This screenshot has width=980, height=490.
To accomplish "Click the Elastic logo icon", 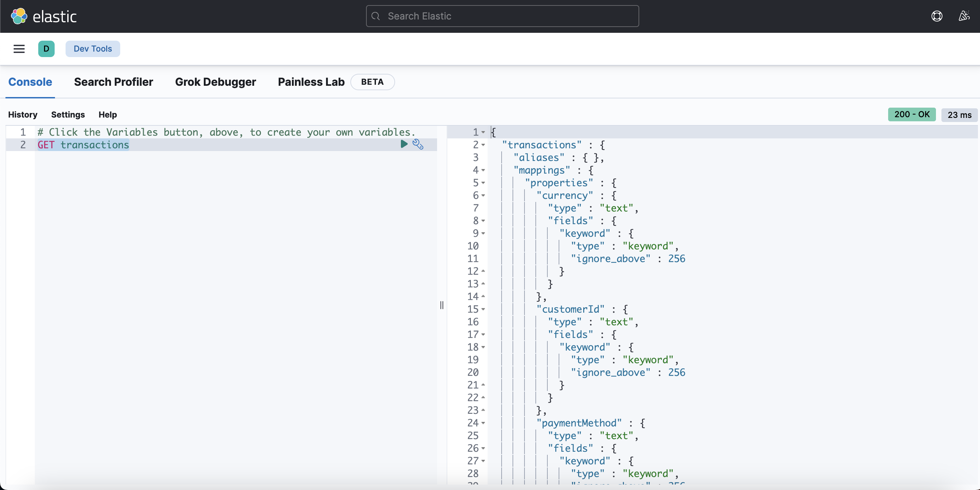I will [19, 16].
